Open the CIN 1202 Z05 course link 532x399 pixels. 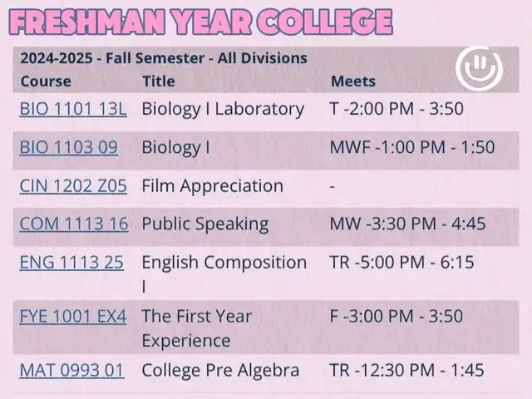(73, 186)
